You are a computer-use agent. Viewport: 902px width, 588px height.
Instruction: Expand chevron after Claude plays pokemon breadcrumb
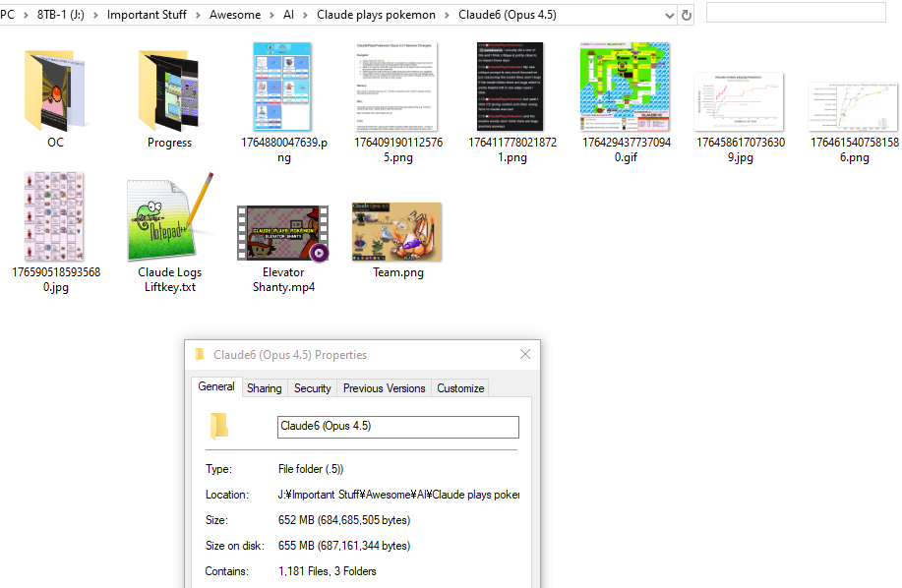tap(447, 16)
